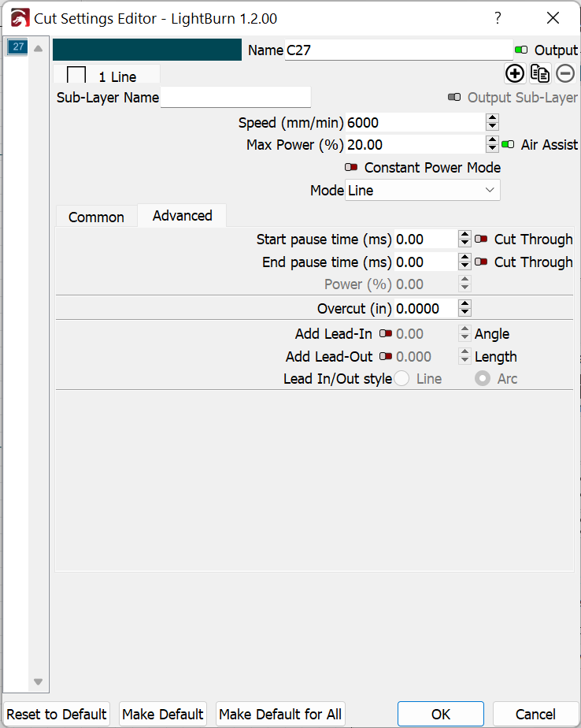Viewport: 581px width, 728px height.
Task: Open the Mode dropdown set to Line
Action: pos(422,190)
